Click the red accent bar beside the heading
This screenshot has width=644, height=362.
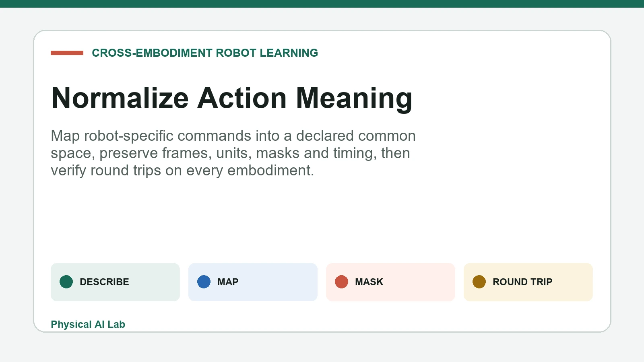click(x=67, y=53)
